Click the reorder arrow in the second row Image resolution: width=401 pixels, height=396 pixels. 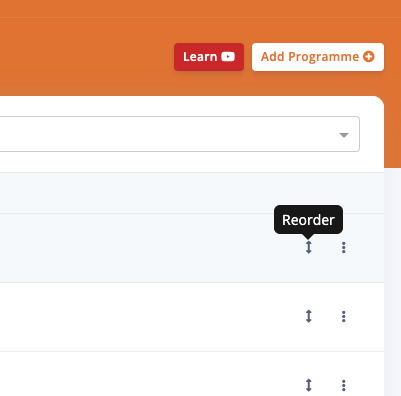(x=309, y=316)
